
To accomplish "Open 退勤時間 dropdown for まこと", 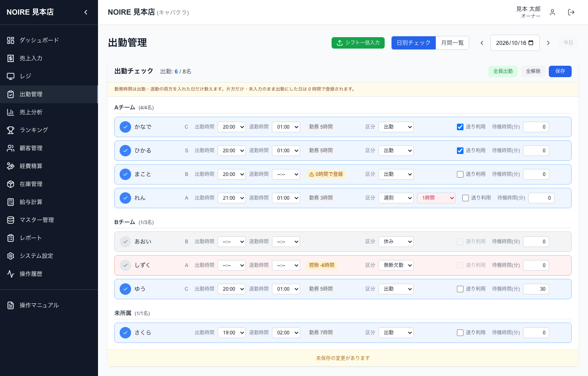I will pyautogui.click(x=286, y=174).
